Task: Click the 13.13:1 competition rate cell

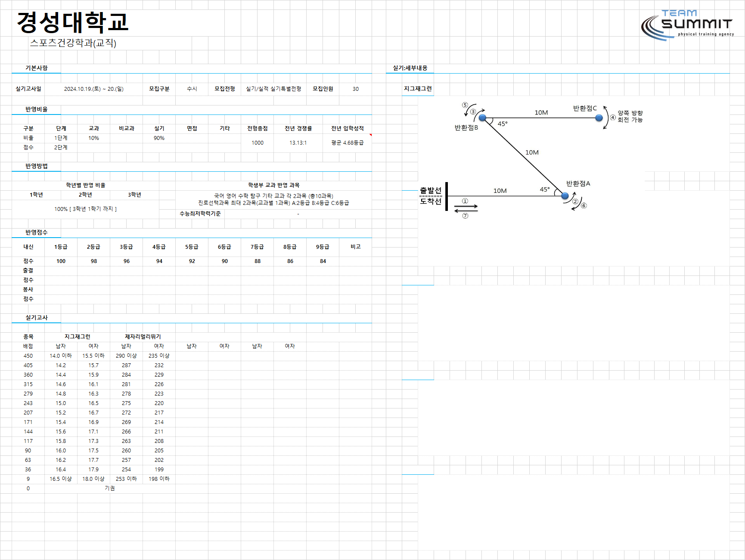Action: 298,143
